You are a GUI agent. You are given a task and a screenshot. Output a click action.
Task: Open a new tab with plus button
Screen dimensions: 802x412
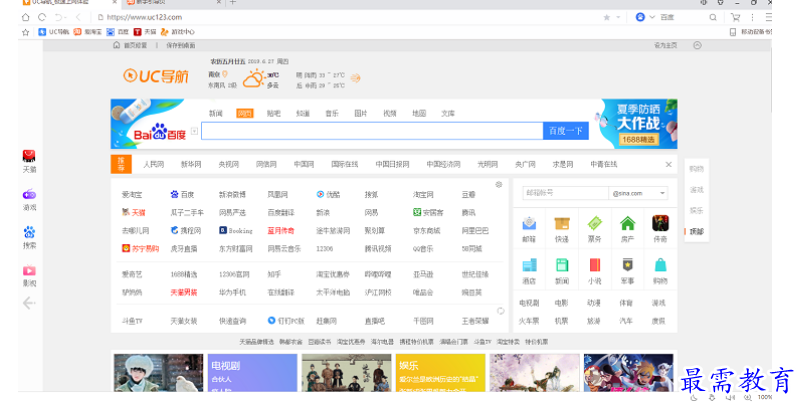coord(233,3)
